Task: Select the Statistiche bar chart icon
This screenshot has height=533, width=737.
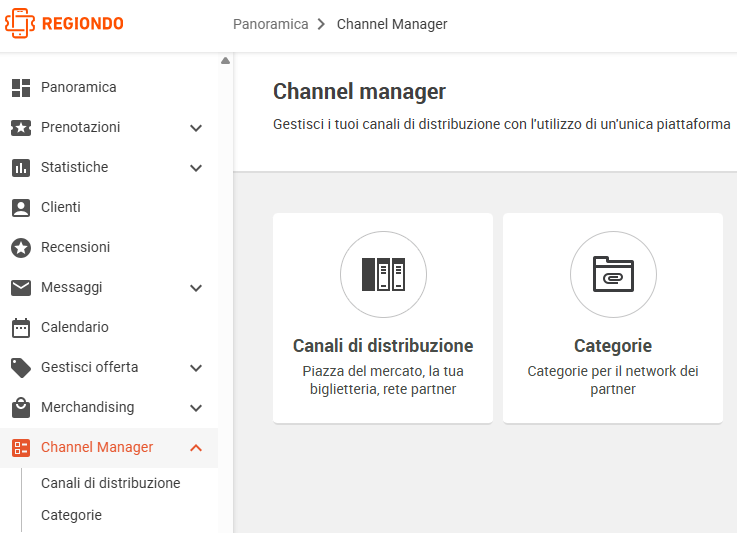Action: click(x=21, y=168)
